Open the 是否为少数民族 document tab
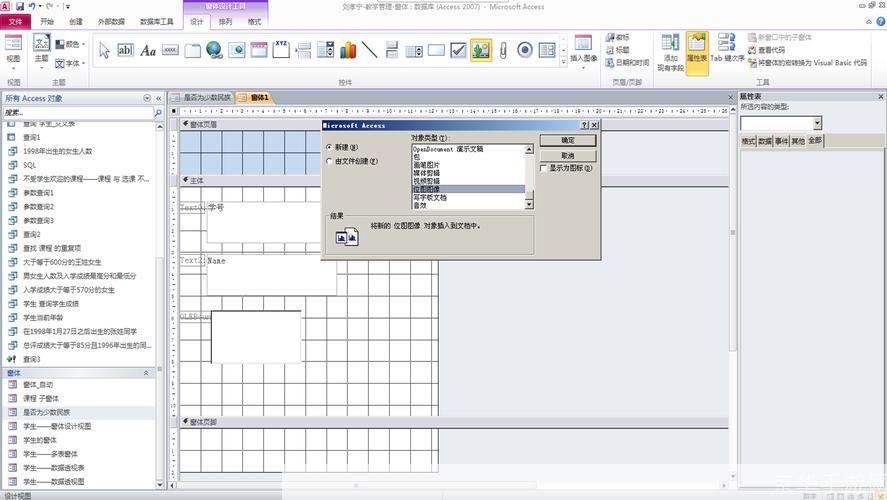 point(203,98)
